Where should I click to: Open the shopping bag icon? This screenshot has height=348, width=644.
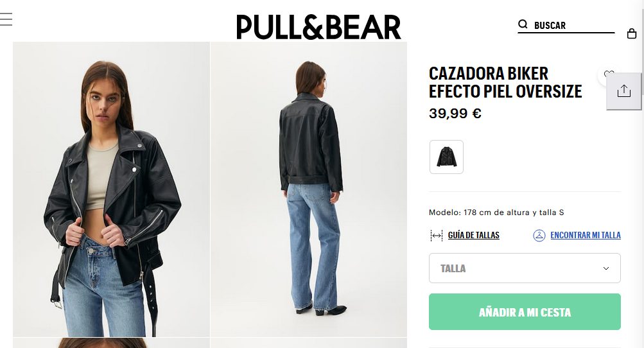tap(632, 33)
